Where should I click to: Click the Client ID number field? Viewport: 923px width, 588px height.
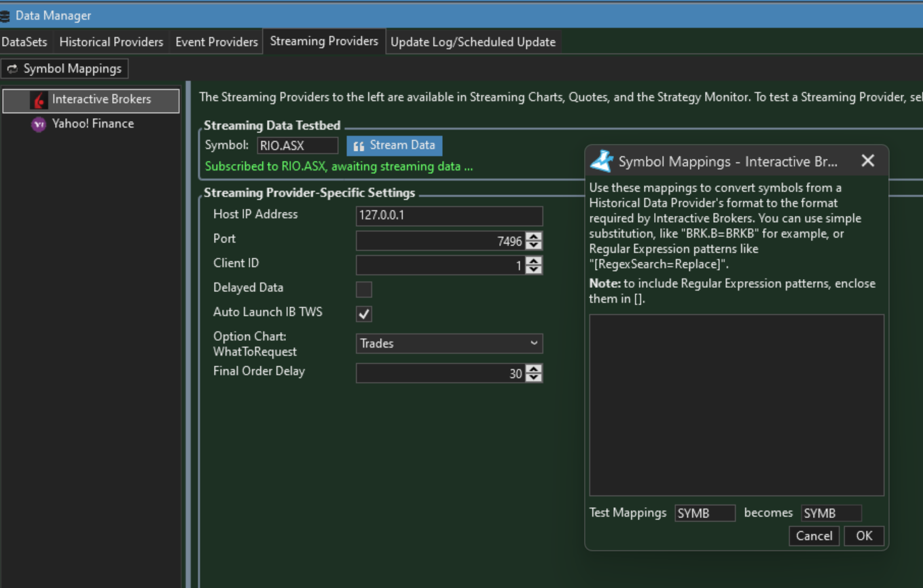click(x=441, y=265)
